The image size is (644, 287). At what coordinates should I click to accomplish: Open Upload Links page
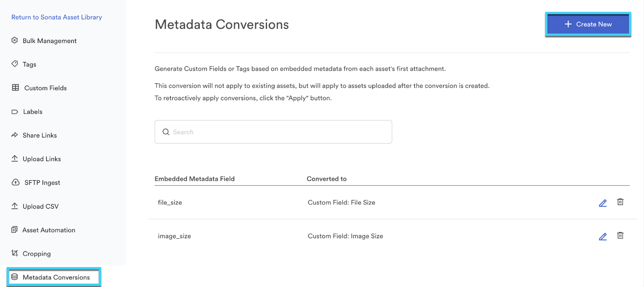41,159
